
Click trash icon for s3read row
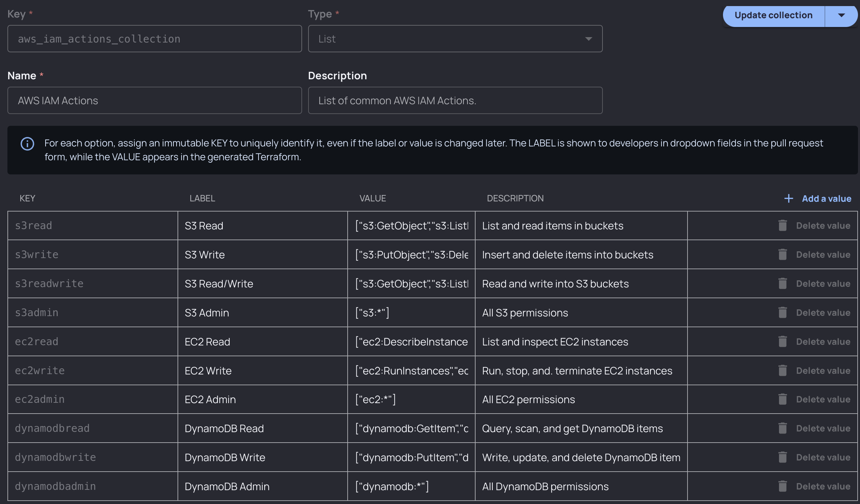(x=782, y=225)
